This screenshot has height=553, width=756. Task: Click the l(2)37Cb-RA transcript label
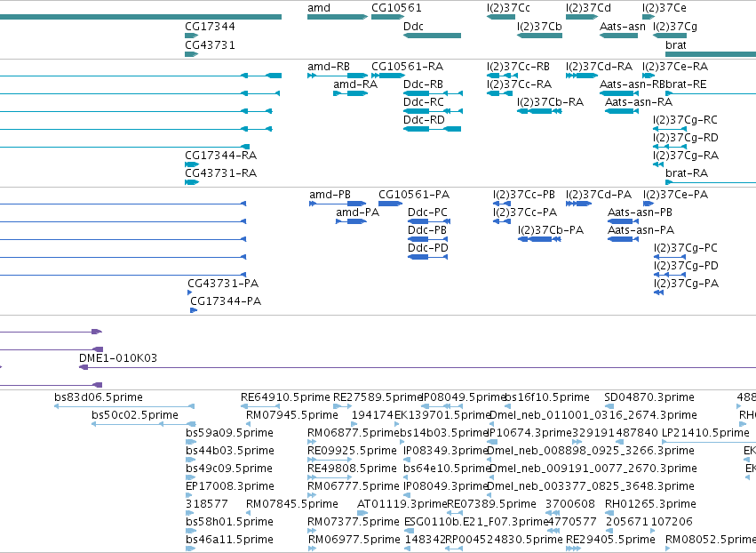point(550,102)
